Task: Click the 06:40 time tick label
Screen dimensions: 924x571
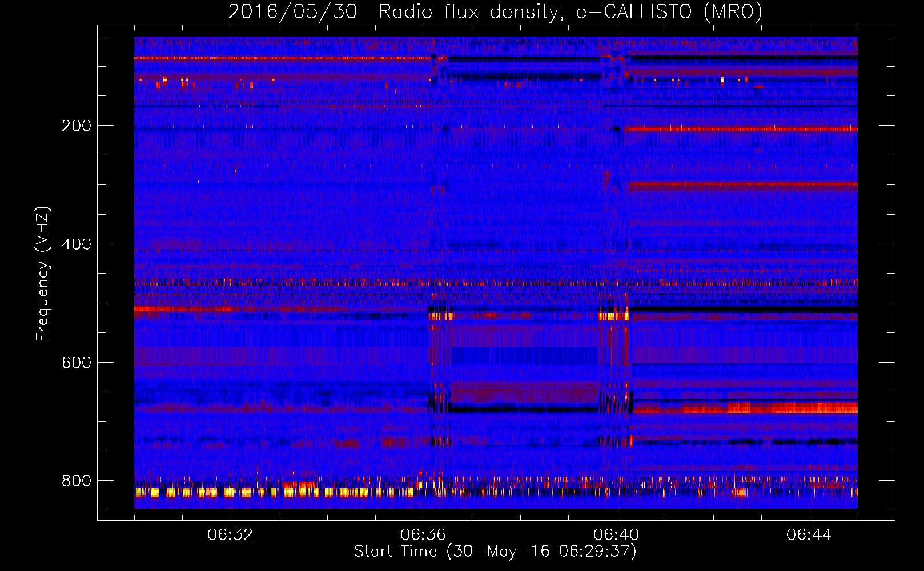Action: click(616, 535)
